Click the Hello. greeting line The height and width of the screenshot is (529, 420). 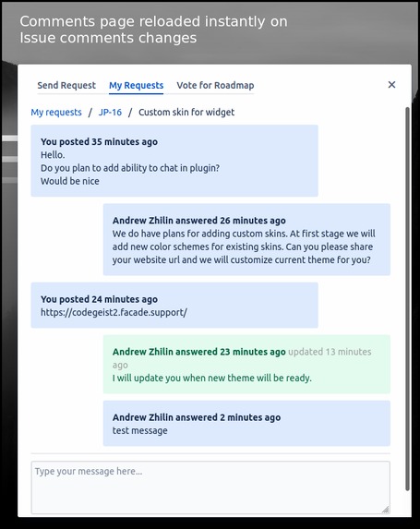[53, 155]
